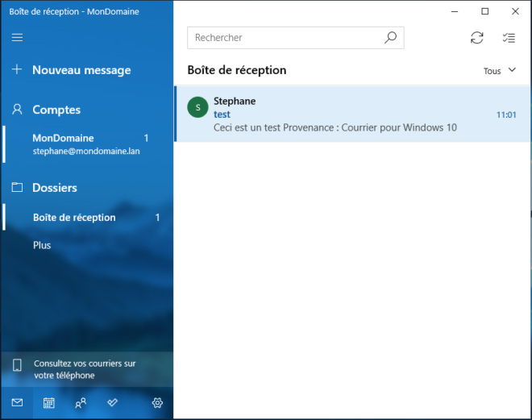Show more folders with Plus

coord(42,245)
